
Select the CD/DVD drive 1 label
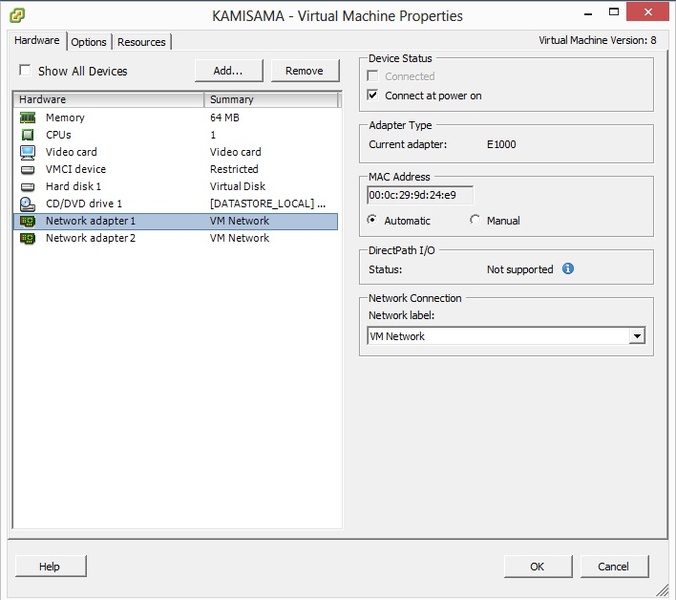(84, 204)
